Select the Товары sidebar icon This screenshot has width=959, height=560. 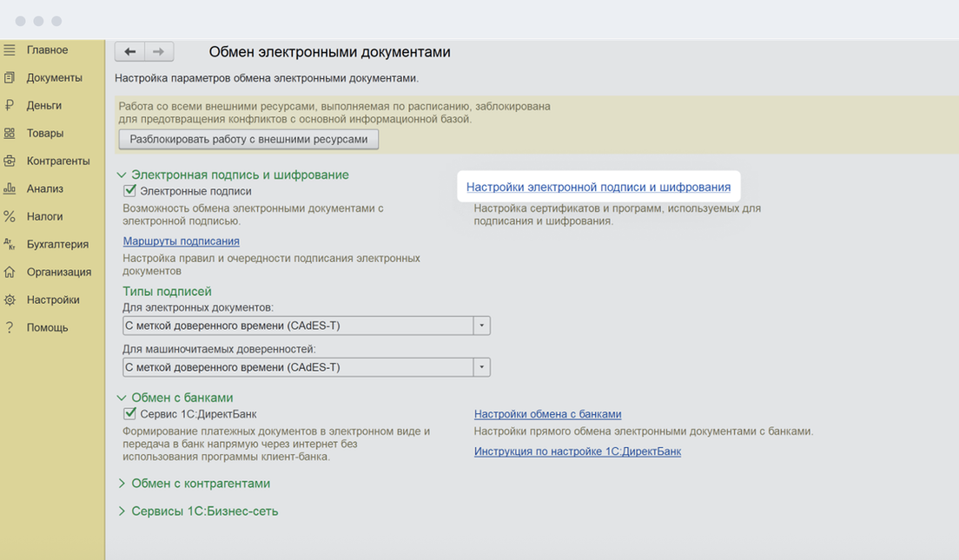[x=10, y=134]
